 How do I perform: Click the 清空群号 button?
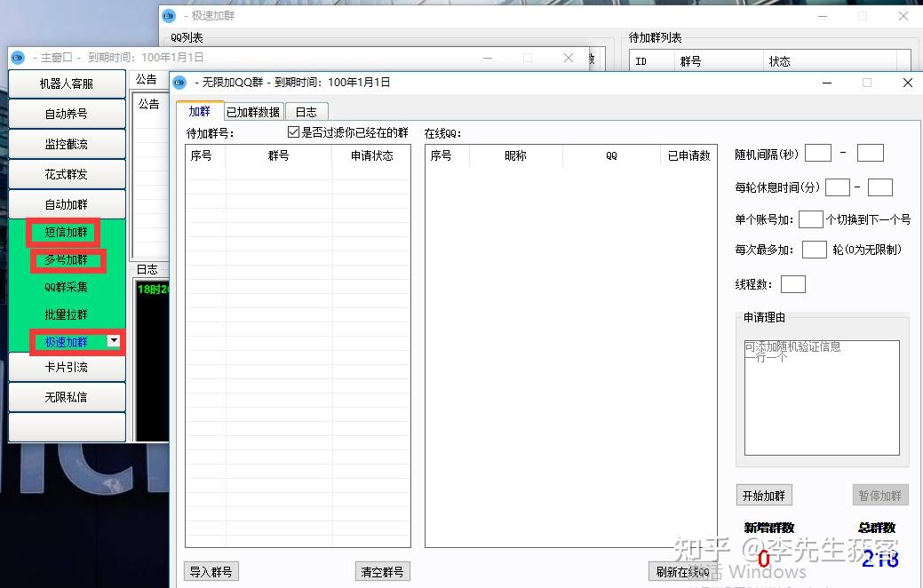pos(383,571)
